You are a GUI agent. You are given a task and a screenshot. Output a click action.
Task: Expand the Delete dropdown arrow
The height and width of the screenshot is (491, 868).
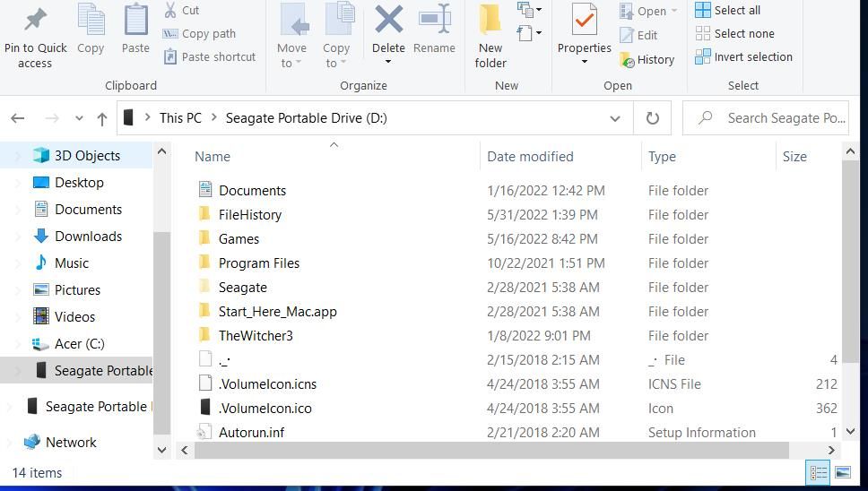pos(388,61)
